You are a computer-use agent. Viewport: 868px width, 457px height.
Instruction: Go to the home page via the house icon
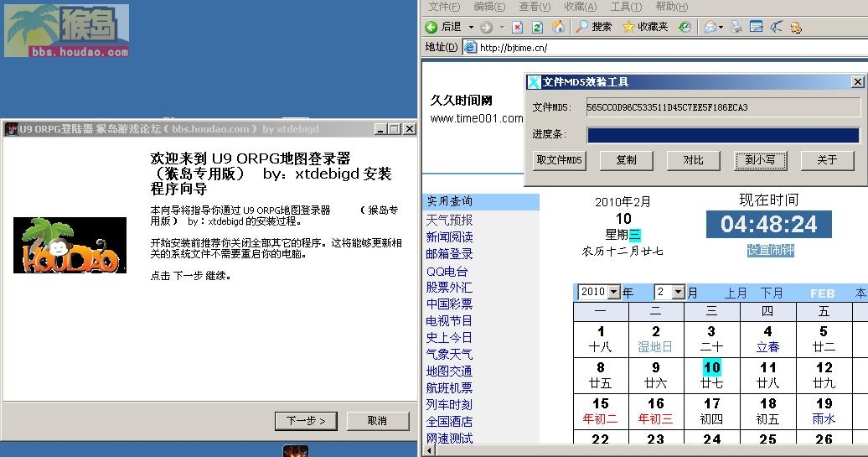point(558,27)
